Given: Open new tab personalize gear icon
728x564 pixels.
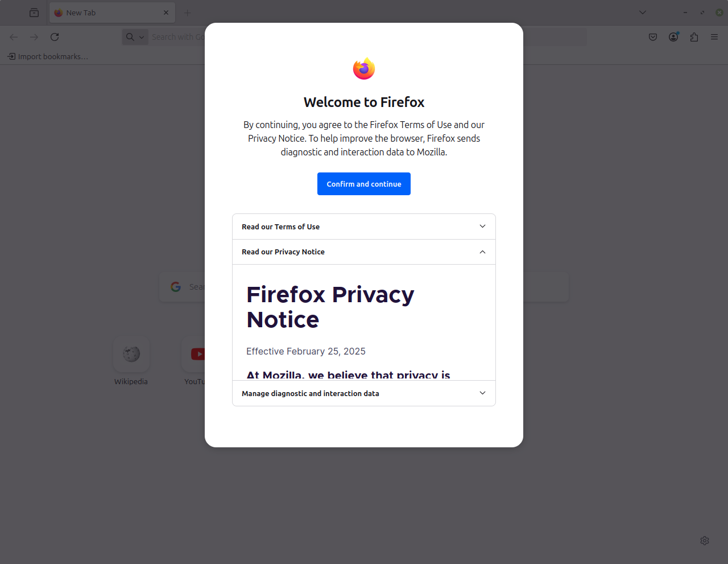Looking at the screenshot, I should (x=705, y=541).
